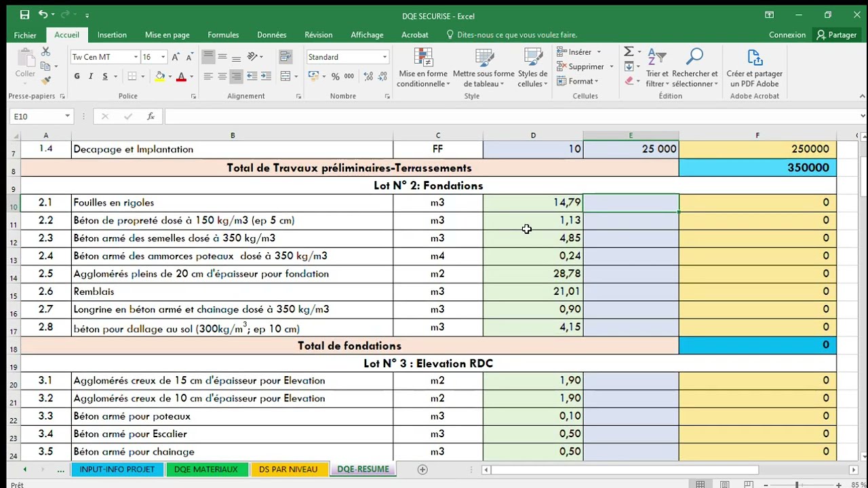Click the eraser Clear icon

point(629,81)
